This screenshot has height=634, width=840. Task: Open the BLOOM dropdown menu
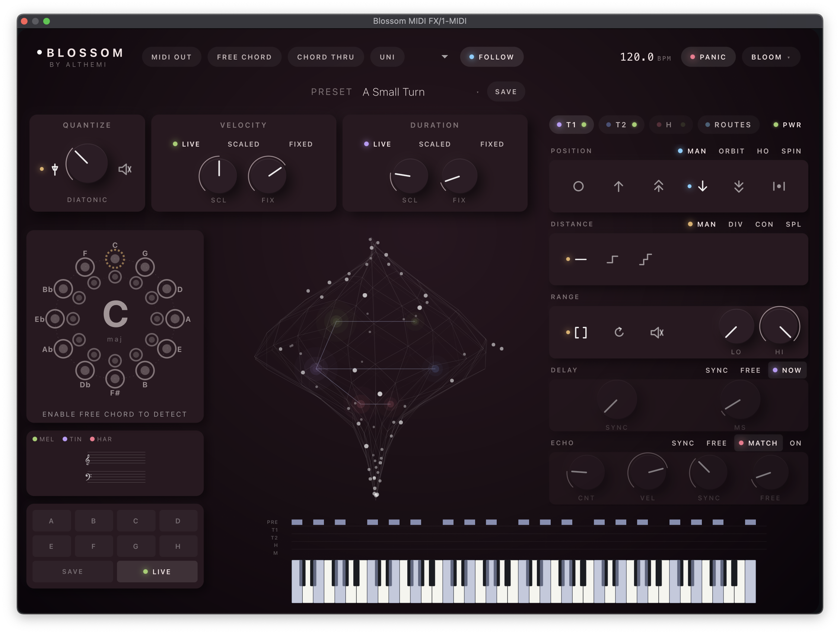point(771,57)
